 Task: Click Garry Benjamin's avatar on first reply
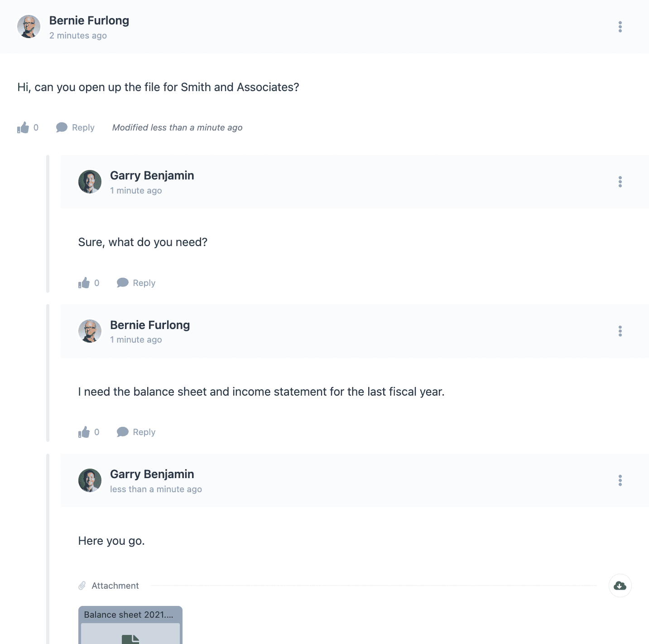coord(90,182)
